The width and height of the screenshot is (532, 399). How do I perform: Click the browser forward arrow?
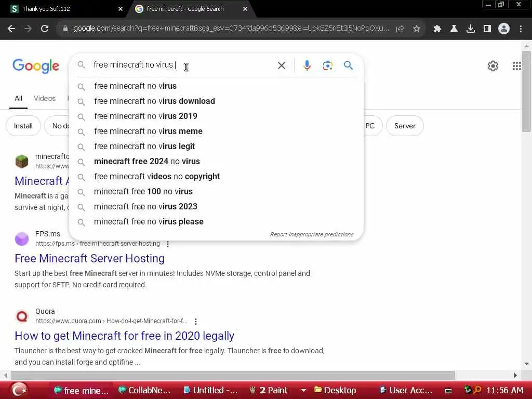[28, 29]
